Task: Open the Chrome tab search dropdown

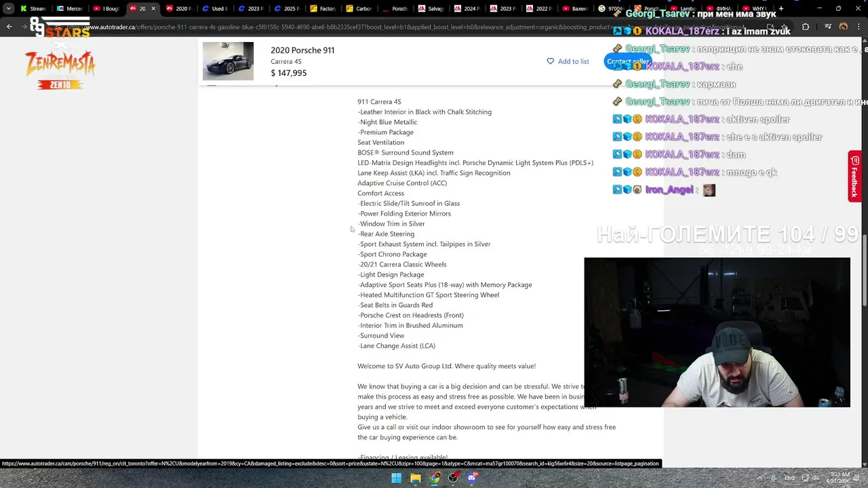Action: pyautogui.click(x=8, y=9)
